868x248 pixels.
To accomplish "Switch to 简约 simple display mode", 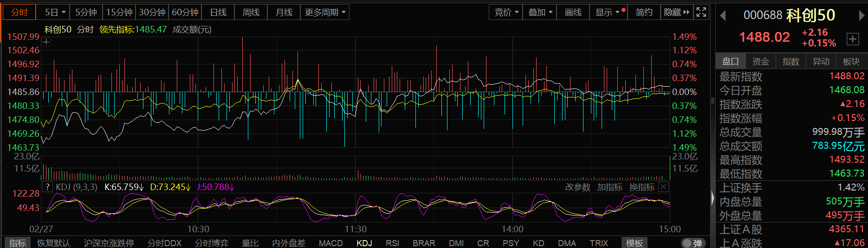I will (644, 13).
